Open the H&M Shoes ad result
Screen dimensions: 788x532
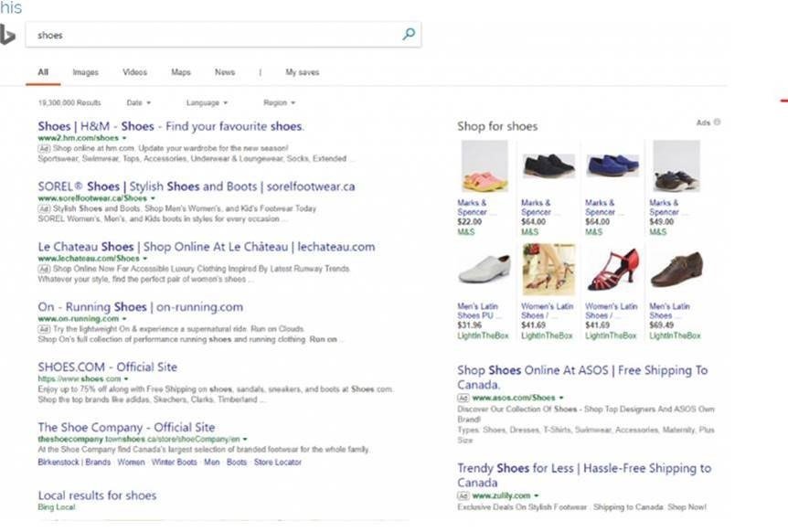(x=171, y=126)
